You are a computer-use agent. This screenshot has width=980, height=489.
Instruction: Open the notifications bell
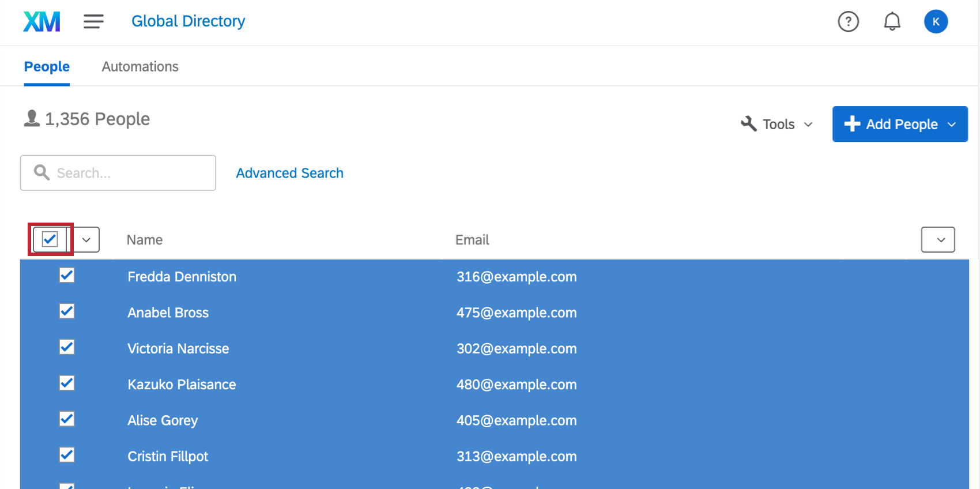click(892, 22)
